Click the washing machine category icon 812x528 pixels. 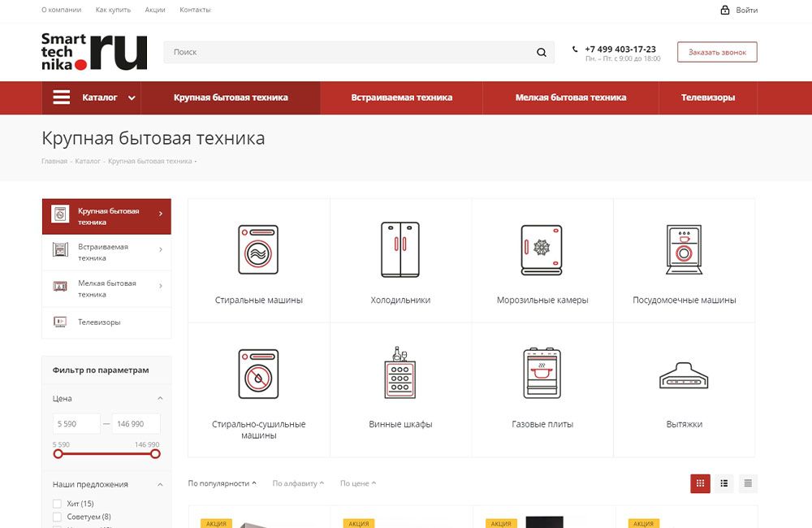click(258, 249)
